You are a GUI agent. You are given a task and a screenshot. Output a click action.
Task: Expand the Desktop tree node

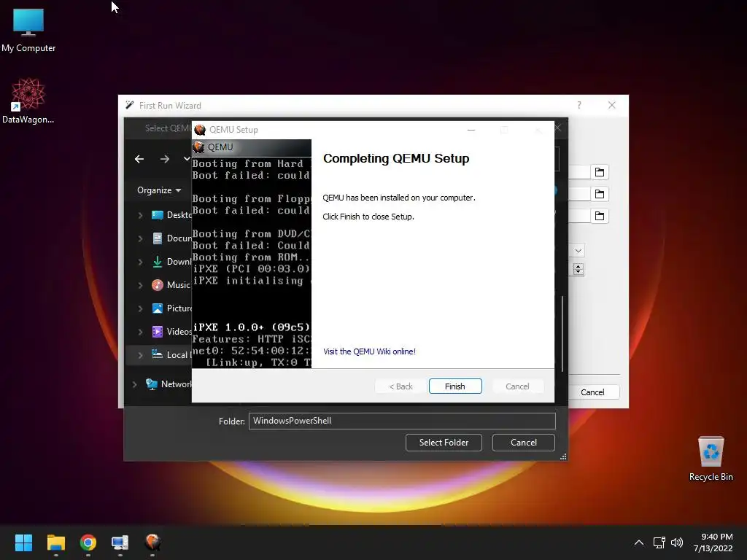coord(140,215)
